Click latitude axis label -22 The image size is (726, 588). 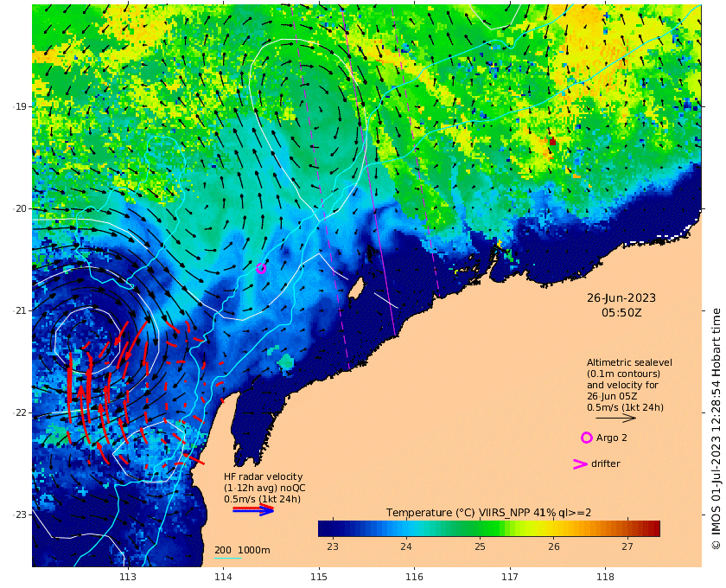20,412
